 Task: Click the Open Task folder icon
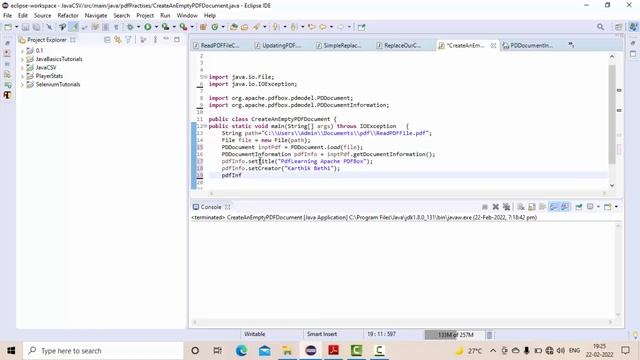244,27
